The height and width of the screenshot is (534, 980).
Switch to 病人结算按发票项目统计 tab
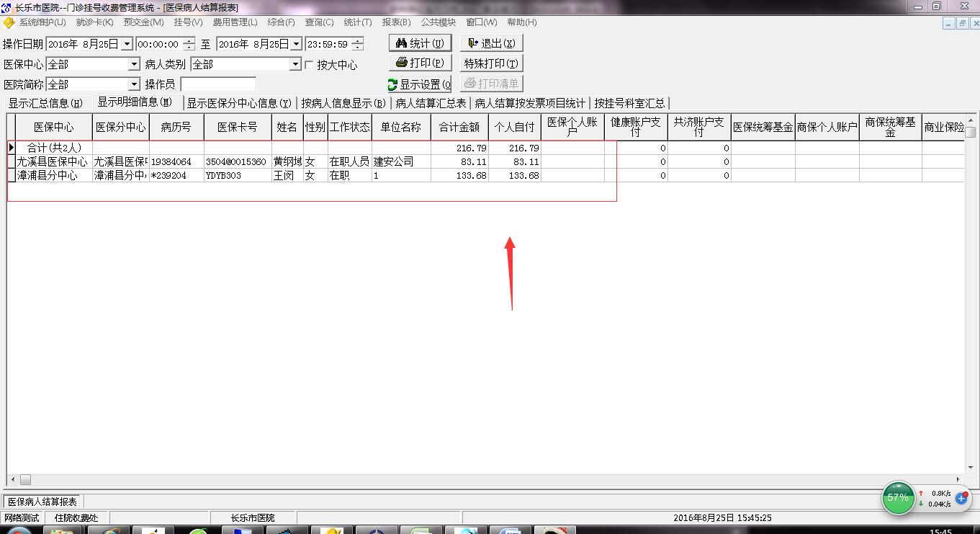click(x=530, y=103)
